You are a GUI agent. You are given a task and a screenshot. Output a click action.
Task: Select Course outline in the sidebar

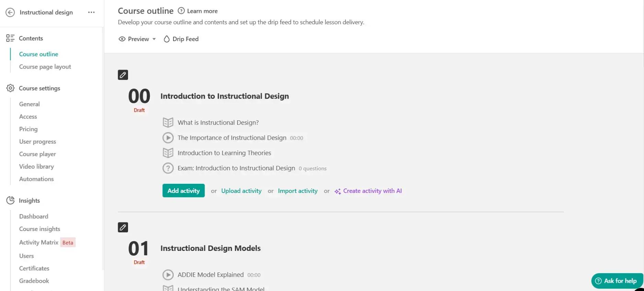point(38,54)
